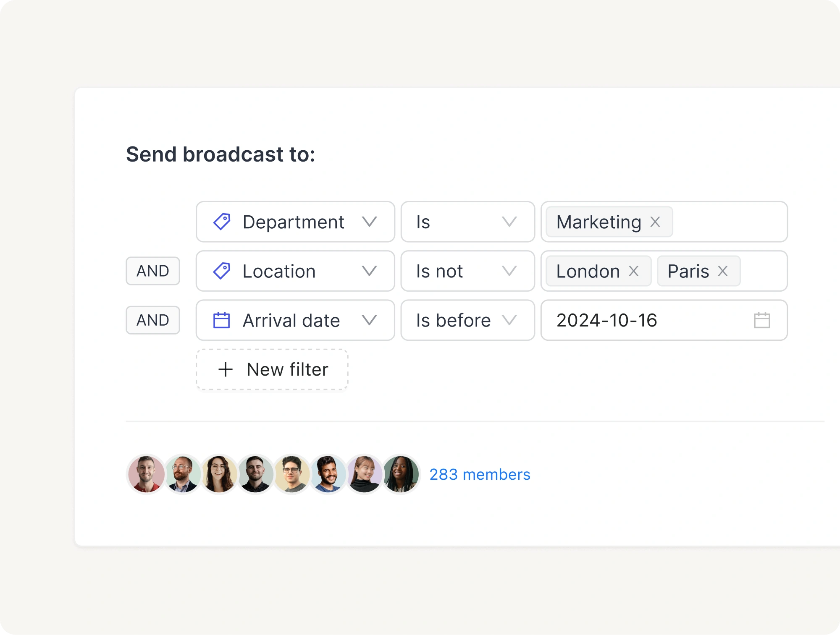Click the calendar icon beside Arrival date

pyautogui.click(x=222, y=320)
